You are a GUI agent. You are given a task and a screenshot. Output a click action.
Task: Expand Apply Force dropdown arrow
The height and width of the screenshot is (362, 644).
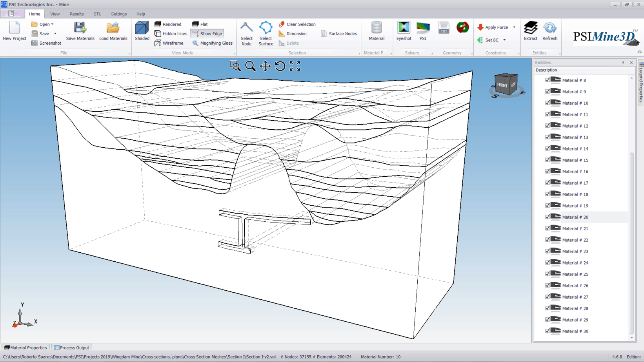click(x=514, y=27)
